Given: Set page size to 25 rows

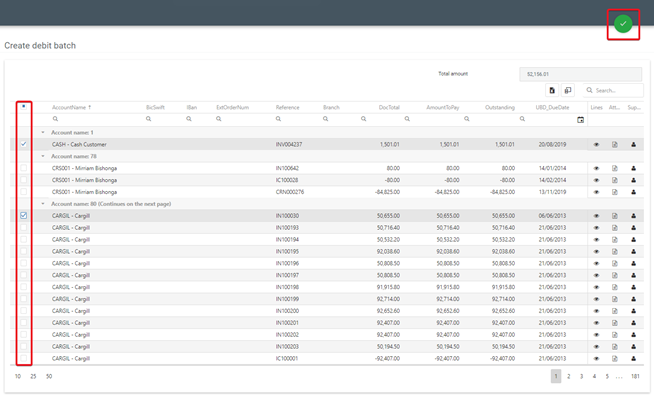Looking at the screenshot, I should (x=33, y=376).
